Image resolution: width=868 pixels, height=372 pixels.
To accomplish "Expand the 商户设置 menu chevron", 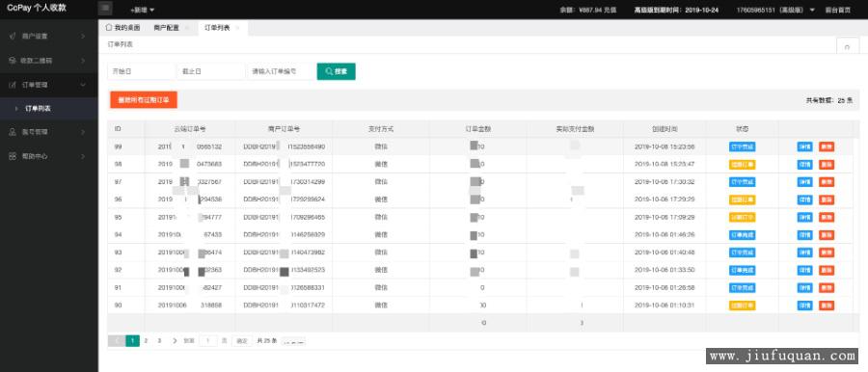I will (x=83, y=36).
